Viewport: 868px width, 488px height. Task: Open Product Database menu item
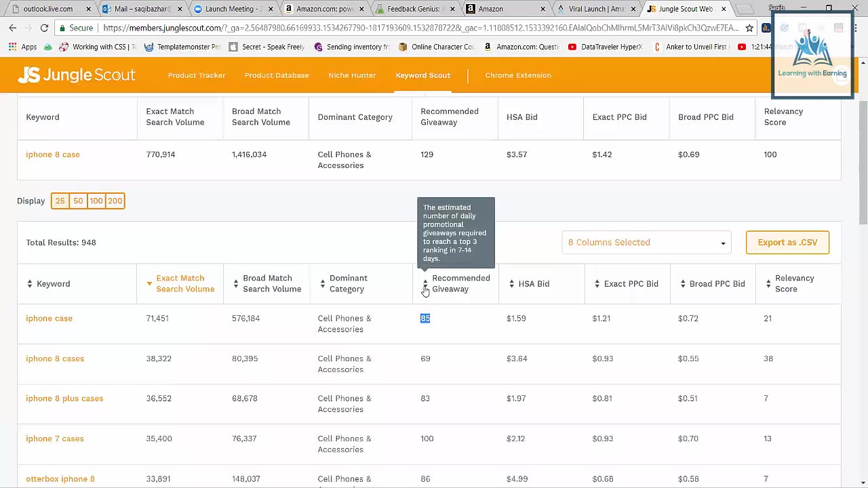click(277, 75)
